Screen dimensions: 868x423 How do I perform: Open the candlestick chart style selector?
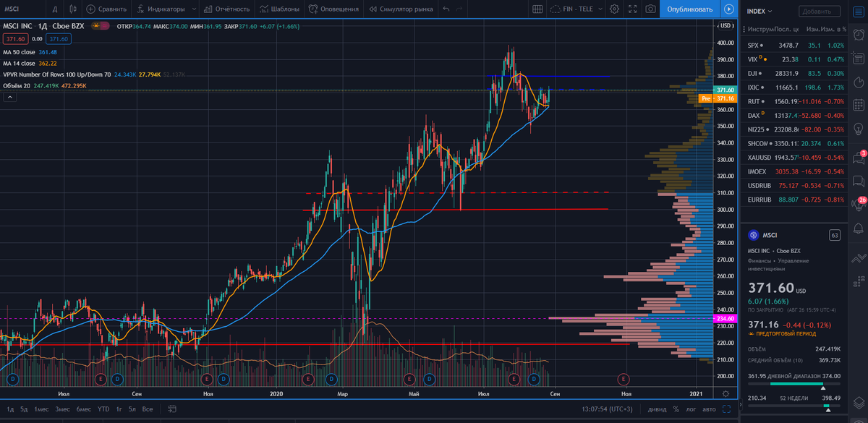[72, 9]
